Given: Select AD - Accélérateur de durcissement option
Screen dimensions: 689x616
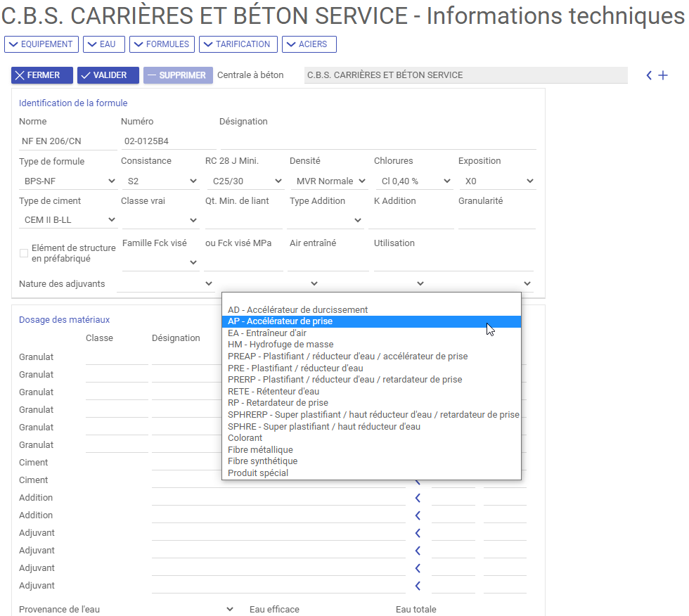Looking at the screenshot, I should point(371,309).
